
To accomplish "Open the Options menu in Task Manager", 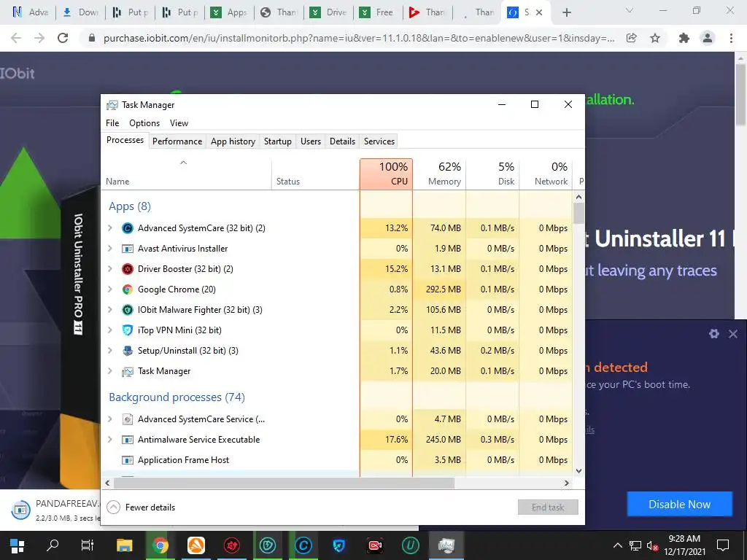I will click(144, 123).
